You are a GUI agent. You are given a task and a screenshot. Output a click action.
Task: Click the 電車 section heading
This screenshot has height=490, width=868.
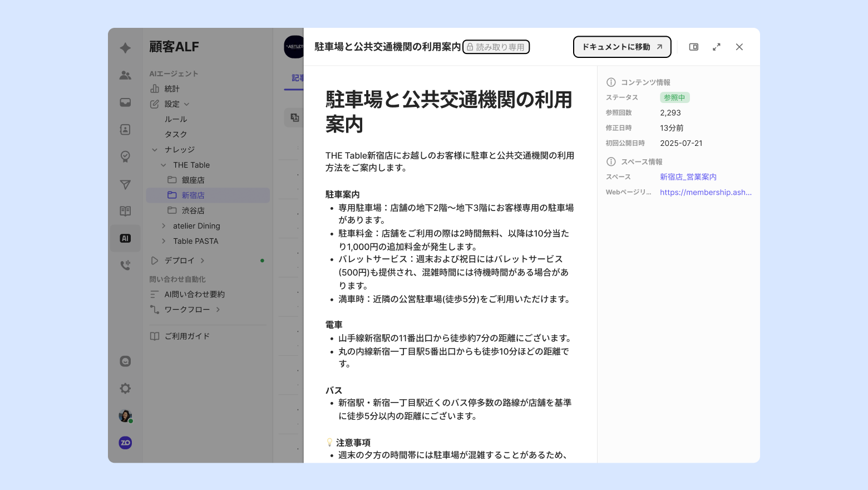click(x=334, y=325)
